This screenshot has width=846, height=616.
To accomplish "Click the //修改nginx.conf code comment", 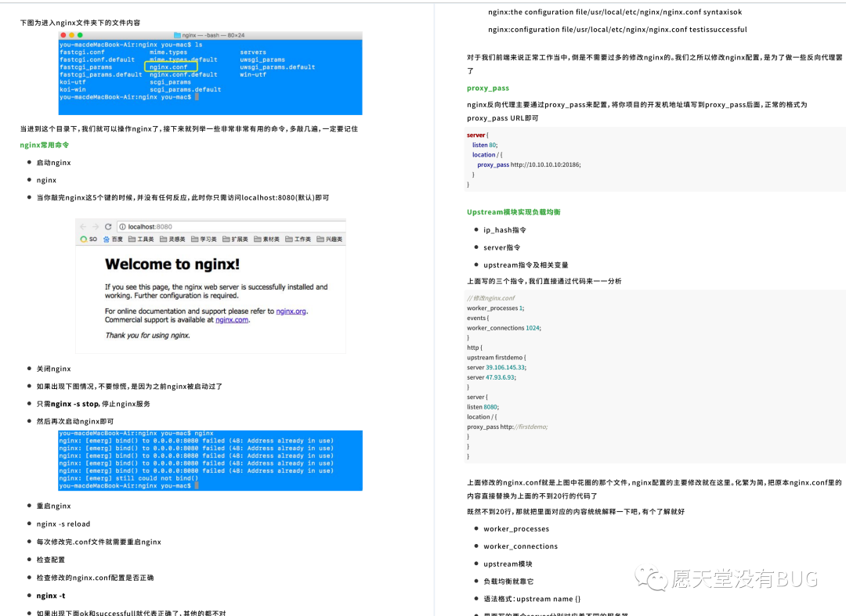I will pos(491,298).
